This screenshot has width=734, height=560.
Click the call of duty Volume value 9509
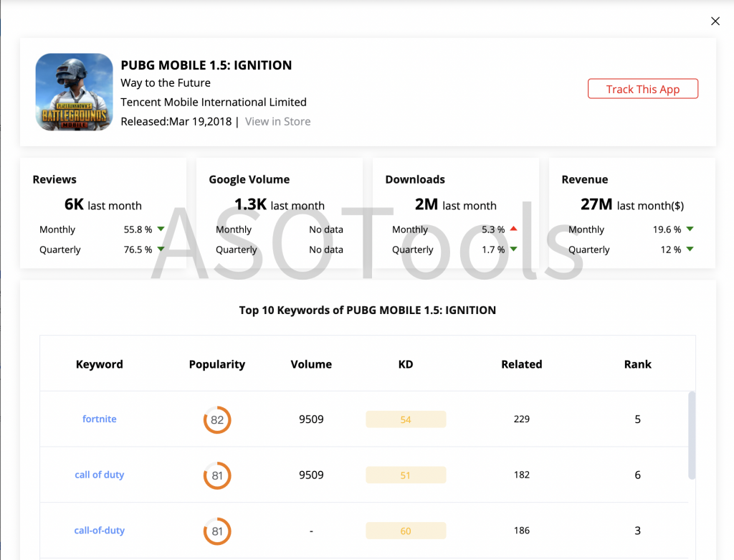[x=311, y=475]
